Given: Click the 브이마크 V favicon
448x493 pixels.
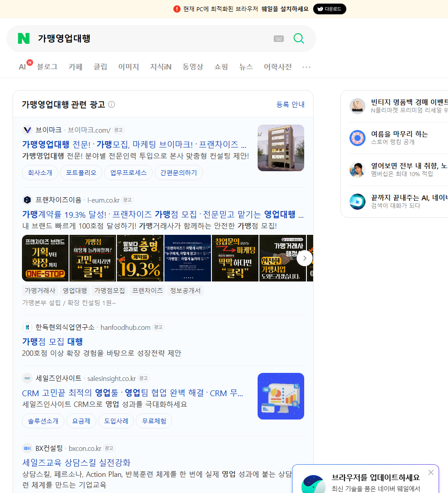Looking at the screenshot, I should (x=27, y=130).
